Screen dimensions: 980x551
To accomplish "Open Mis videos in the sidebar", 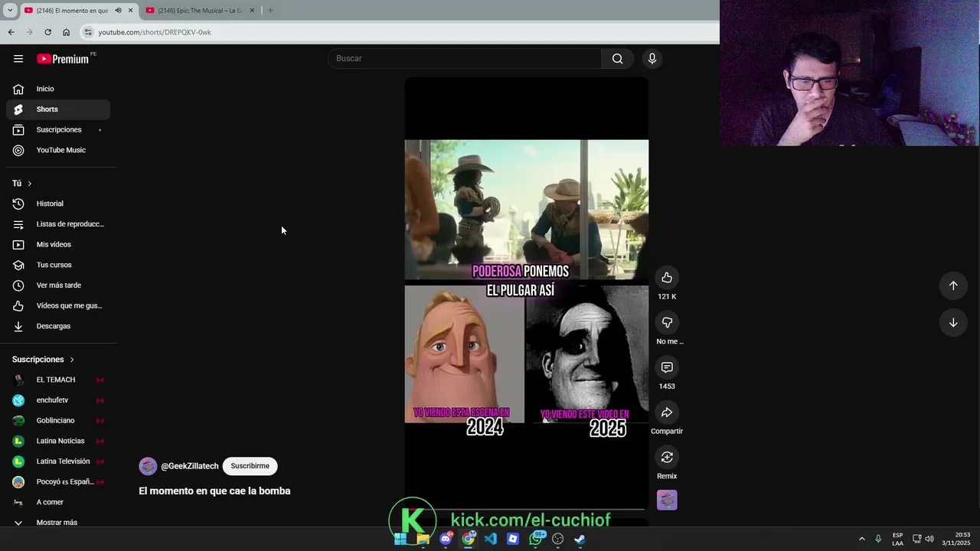I will pos(58,245).
